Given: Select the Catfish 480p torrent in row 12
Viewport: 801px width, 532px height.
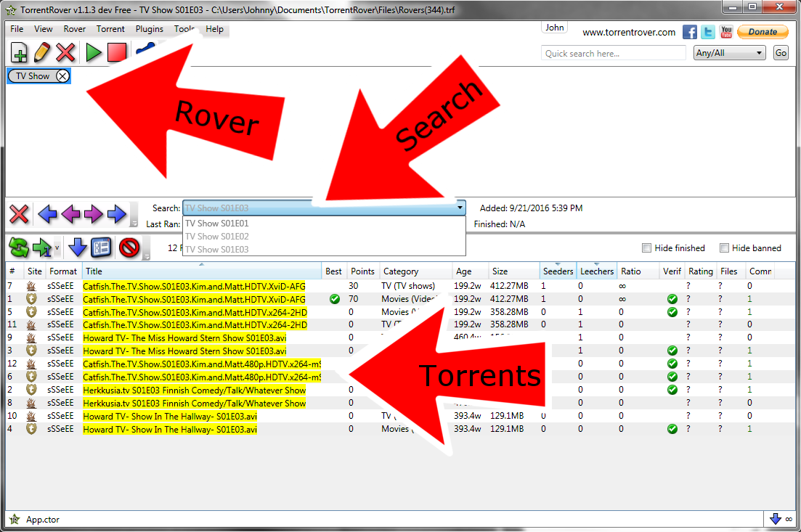Looking at the screenshot, I should point(203,364).
